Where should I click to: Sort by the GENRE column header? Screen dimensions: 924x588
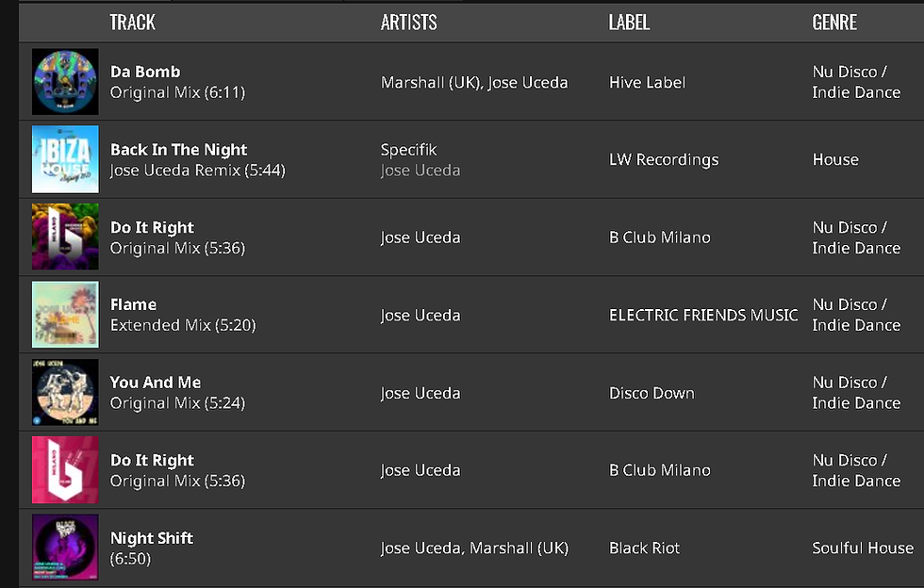tap(834, 23)
